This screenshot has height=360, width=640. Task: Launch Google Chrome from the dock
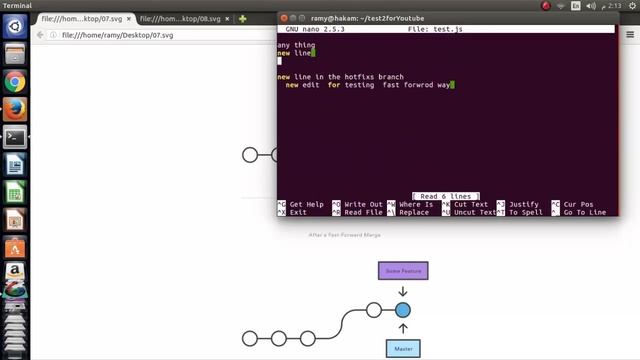click(x=15, y=82)
